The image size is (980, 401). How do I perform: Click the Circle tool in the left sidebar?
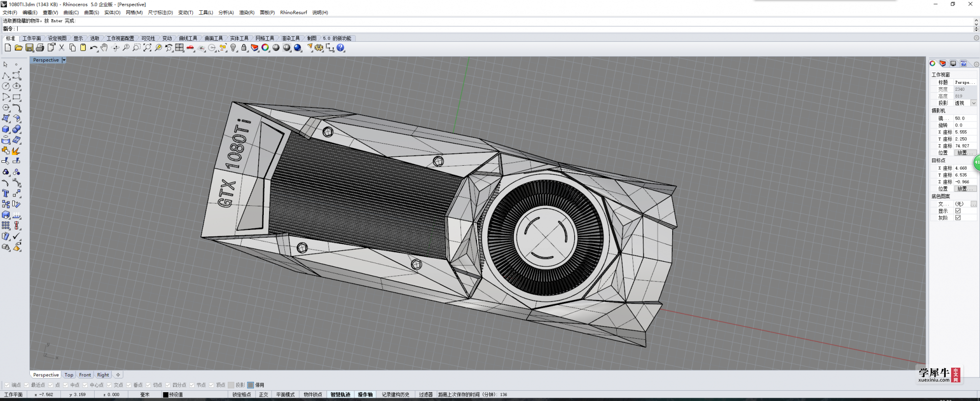coord(6,86)
